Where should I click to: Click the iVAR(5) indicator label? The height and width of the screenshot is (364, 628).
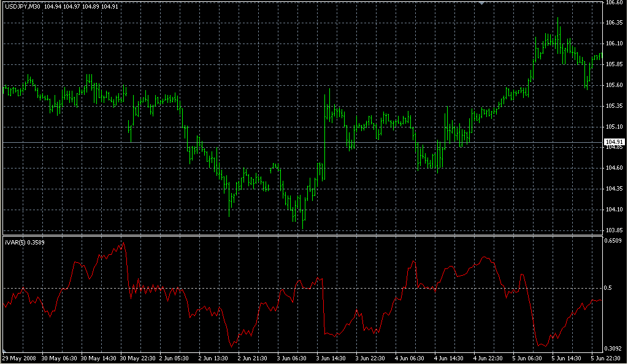tap(15, 243)
